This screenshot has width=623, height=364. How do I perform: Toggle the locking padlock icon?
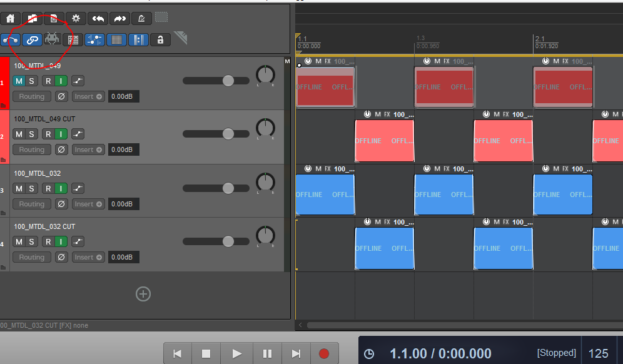(160, 40)
